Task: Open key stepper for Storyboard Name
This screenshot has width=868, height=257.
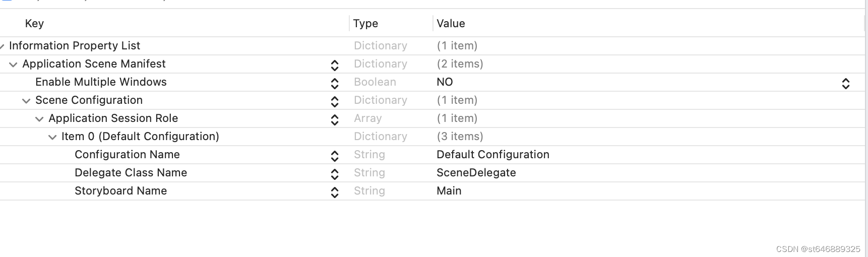Action: (x=335, y=192)
